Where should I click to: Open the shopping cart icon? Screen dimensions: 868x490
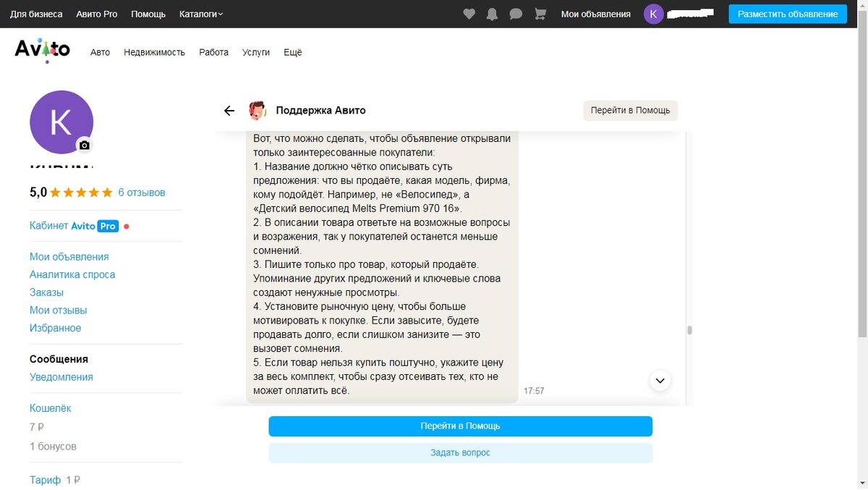pyautogui.click(x=540, y=14)
